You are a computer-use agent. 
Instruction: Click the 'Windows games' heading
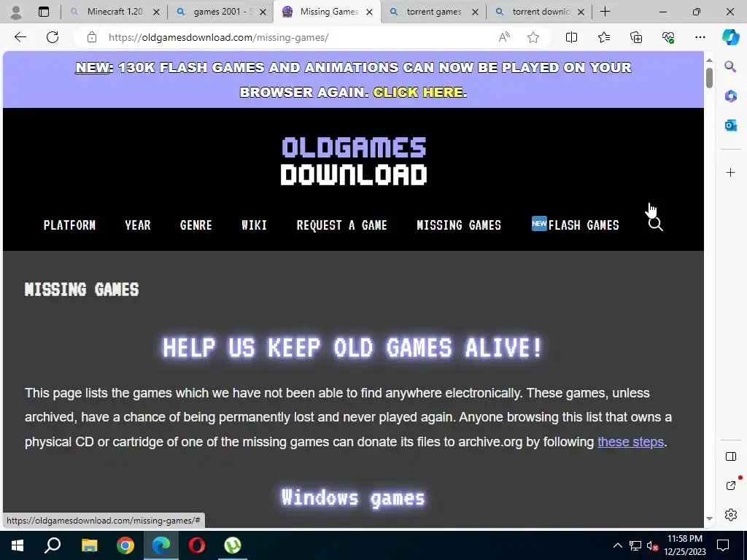(353, 497)
